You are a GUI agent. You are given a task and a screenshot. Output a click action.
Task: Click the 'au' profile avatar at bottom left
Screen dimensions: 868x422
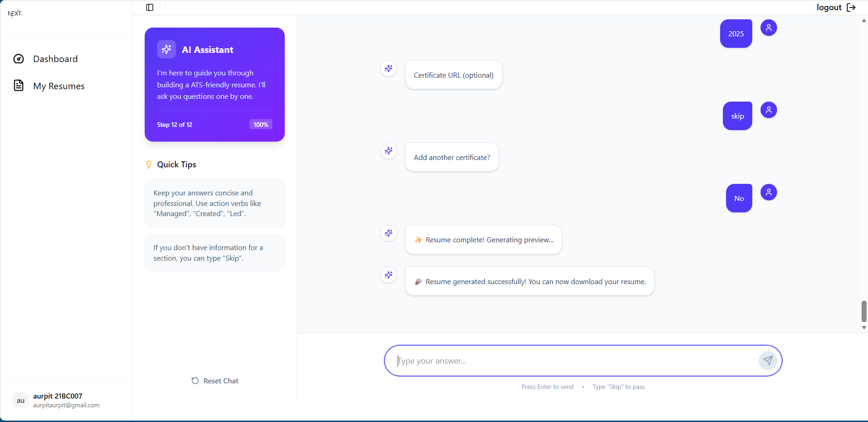(20, 400)
